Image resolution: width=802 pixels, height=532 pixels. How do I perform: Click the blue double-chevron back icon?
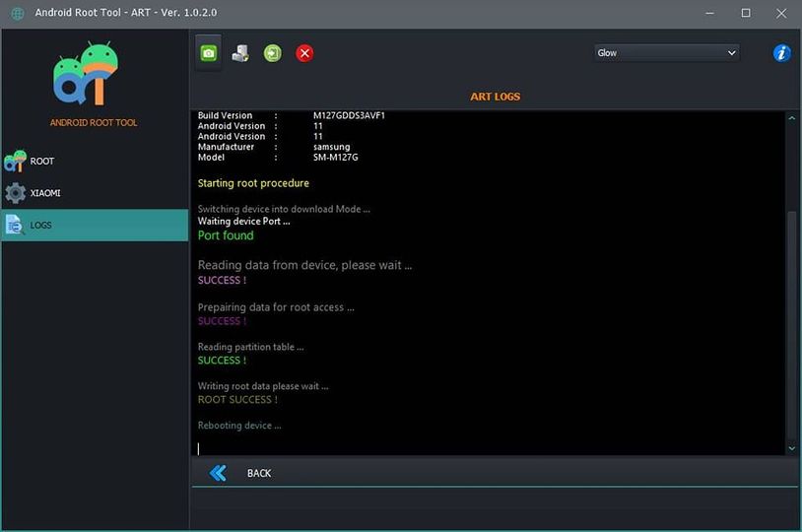click(218, 473)
